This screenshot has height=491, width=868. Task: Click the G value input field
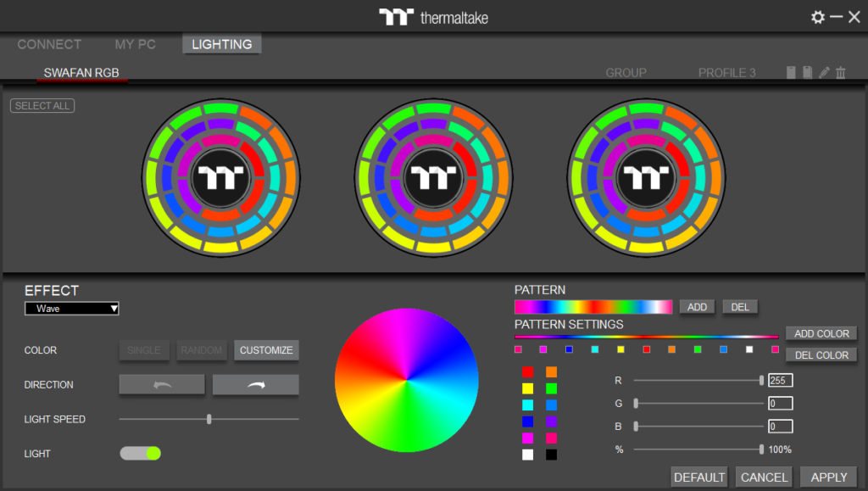(781, 404)
